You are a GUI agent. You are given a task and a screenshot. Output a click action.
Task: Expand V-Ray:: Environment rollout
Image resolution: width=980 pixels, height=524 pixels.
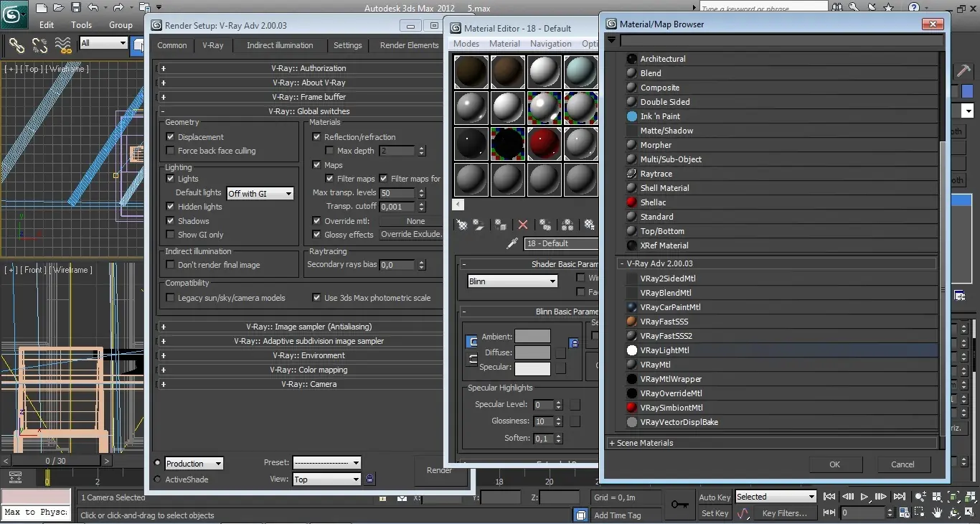point(301,355)
